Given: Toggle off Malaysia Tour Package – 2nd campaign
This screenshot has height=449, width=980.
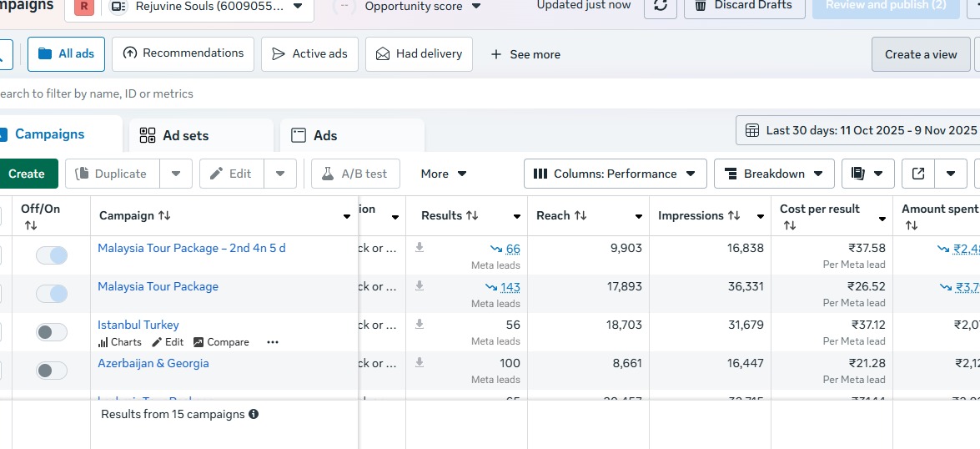Looking at the screenshot, I should 52,255.
